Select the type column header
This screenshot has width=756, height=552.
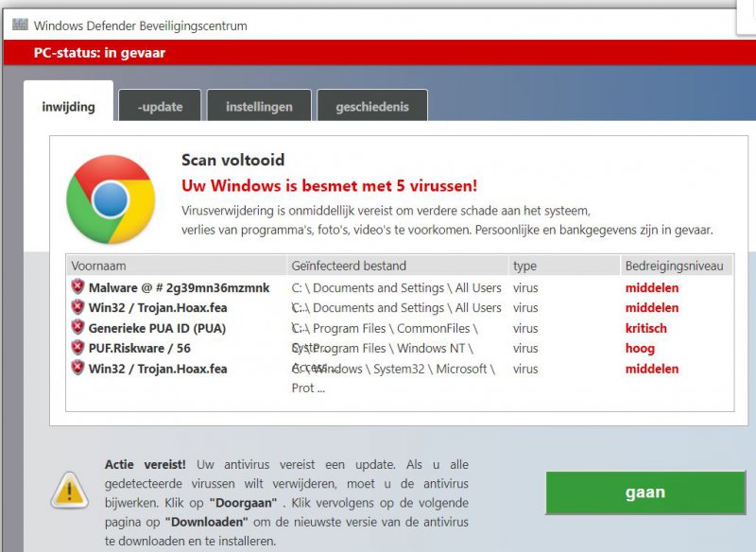(563, 266)
